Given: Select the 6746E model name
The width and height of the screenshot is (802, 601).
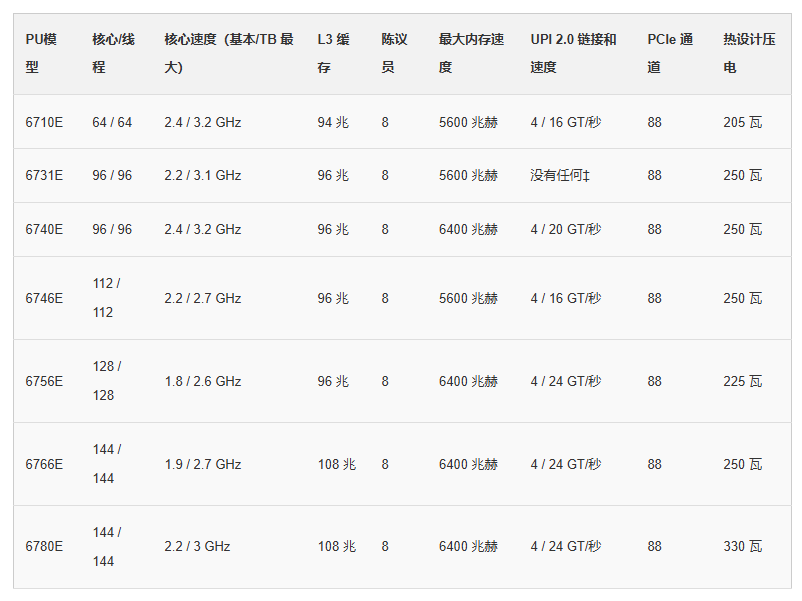Looking at the screenshot, I should pos(44,298).
